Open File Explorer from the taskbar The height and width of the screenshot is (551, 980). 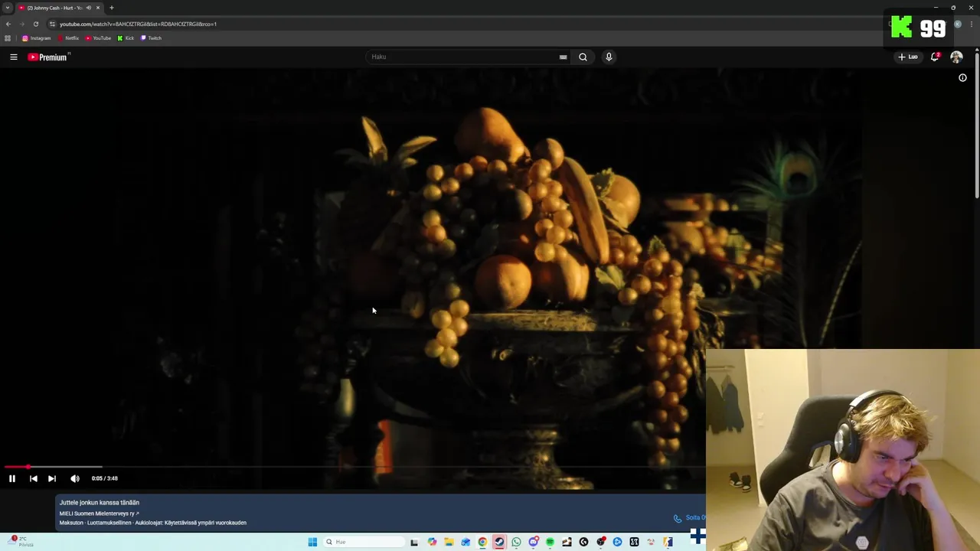[449, 542]
